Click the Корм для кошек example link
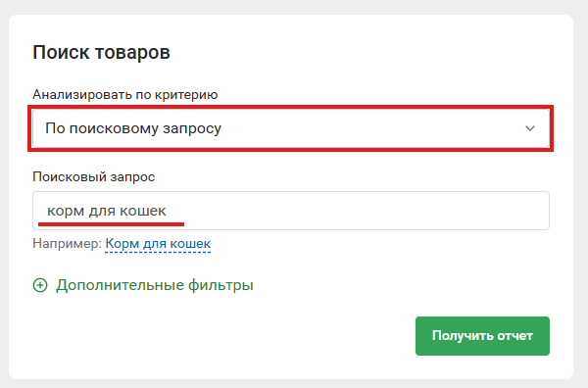The height and width of the screenshot is (388, 588). pos(158,244)
